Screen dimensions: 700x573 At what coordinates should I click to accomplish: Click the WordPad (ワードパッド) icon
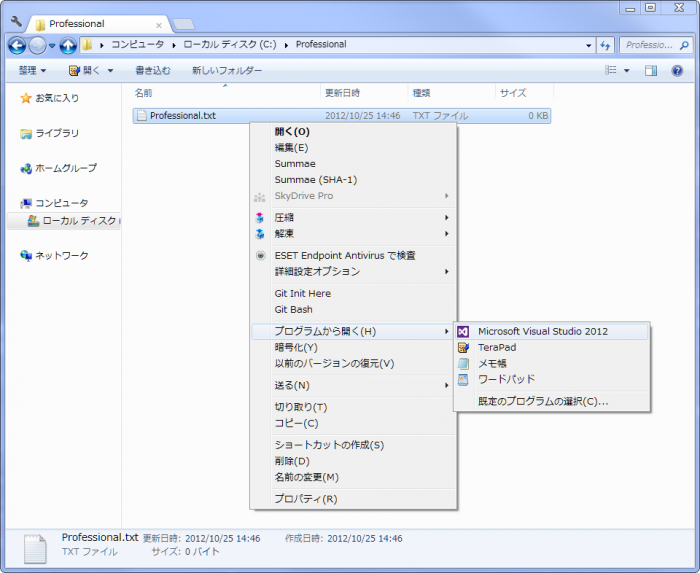pos(463,380)
